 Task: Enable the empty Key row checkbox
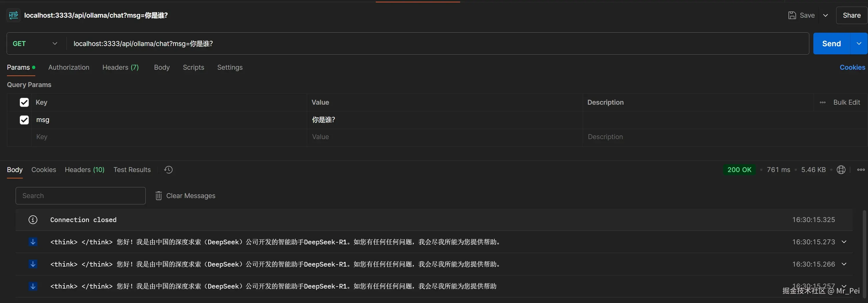click(24, 137)
